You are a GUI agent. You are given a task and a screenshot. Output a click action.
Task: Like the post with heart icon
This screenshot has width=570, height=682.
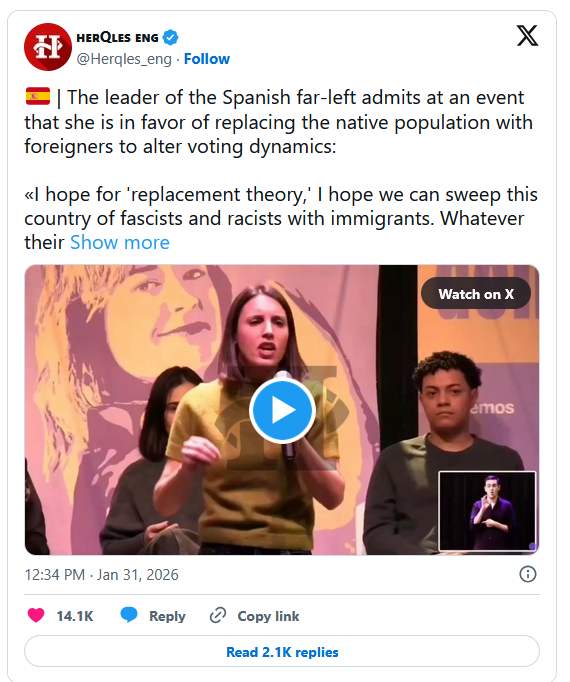36,615
